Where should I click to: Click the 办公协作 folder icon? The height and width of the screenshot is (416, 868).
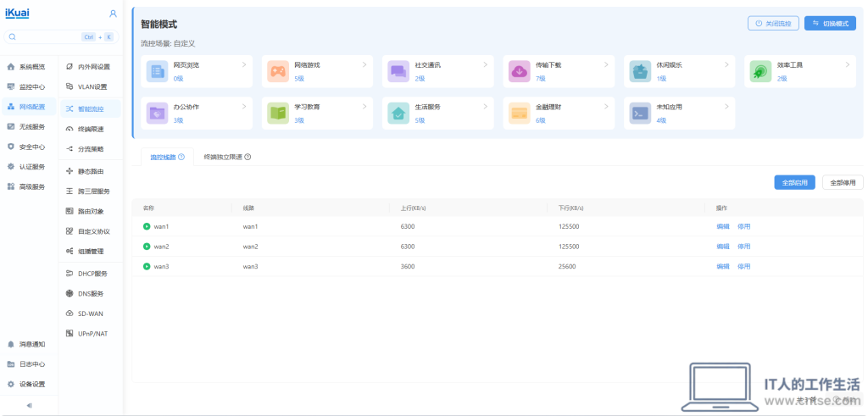point(157,114)
